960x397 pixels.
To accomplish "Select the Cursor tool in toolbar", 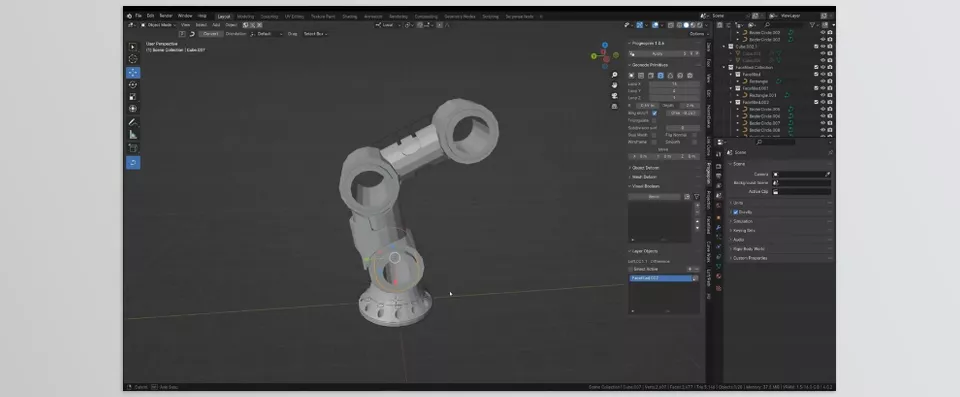I will coord(133,59).
